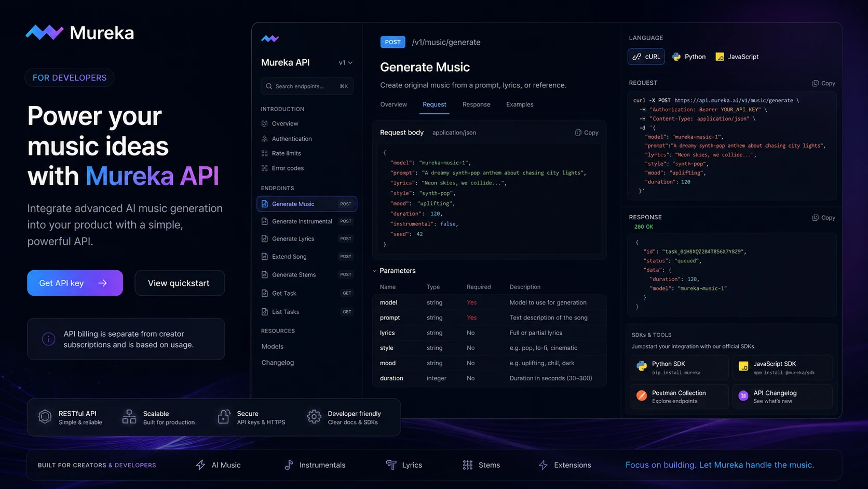Viewport: 868px width, 489px height.
Task: Click 'npm install @mureka/sdk' text
Action: click(784, 373)
